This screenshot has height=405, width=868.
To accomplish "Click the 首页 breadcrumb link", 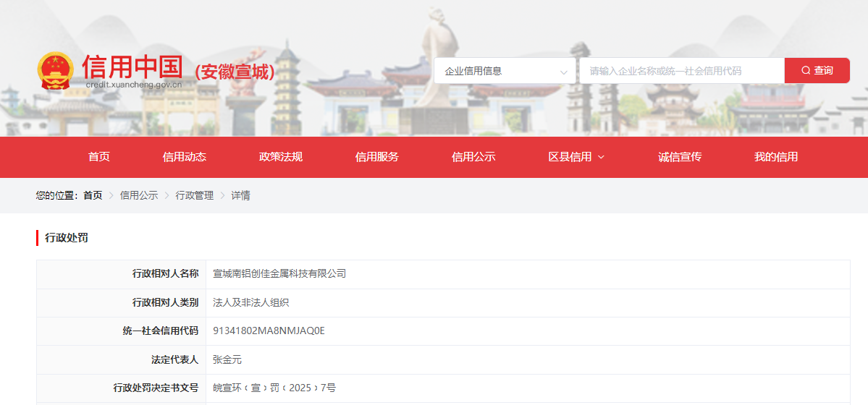I will [93, 195].
